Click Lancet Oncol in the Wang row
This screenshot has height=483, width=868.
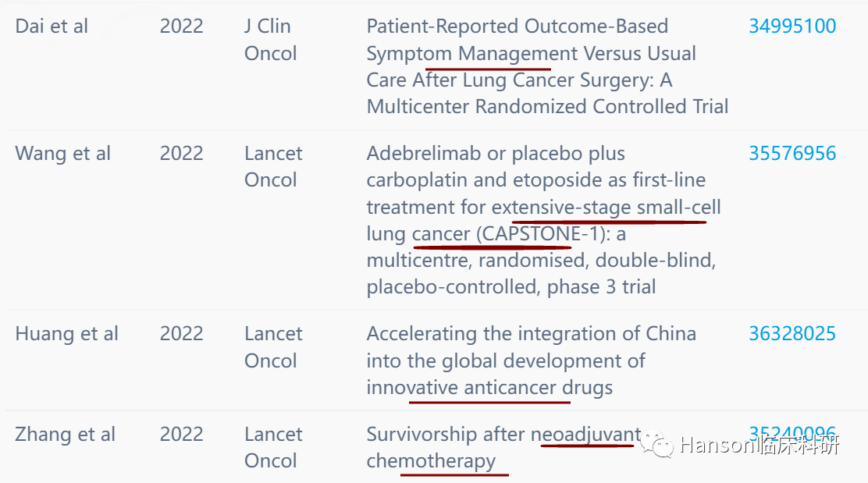pyautogui.click(x=273, y=166)
